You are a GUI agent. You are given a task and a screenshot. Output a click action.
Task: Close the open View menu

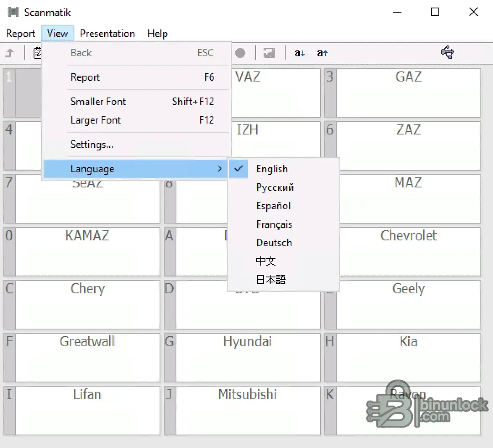(57, 33)
